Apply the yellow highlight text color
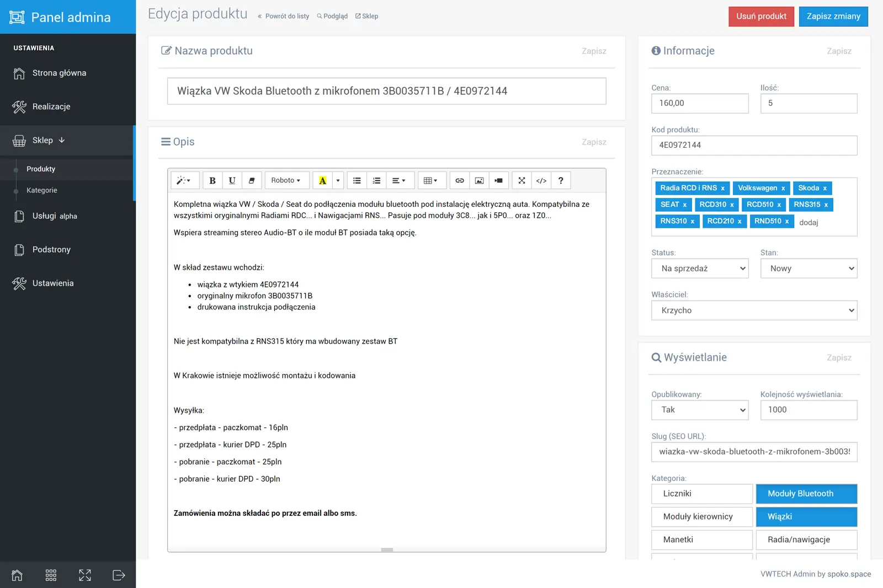The image size is (883, 588). point(323,180)
